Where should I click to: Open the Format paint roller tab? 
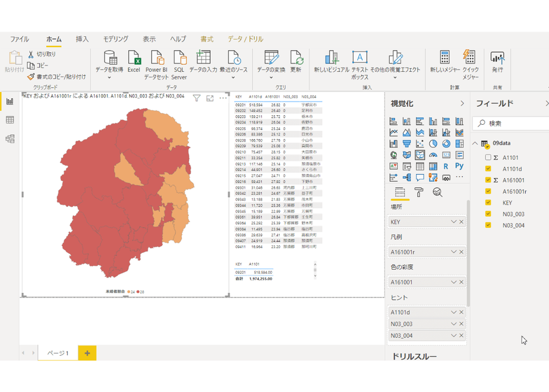point(419,192)
